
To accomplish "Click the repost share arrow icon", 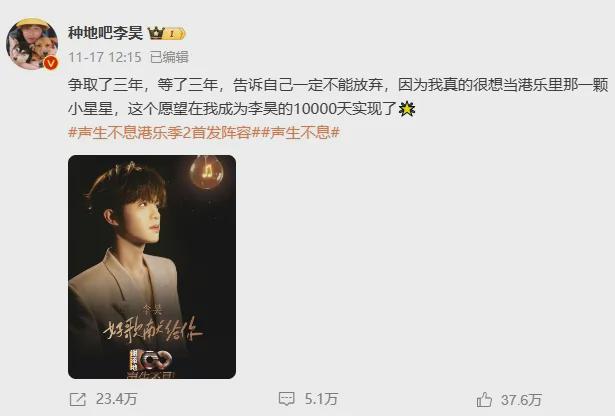I will [78, 400].
